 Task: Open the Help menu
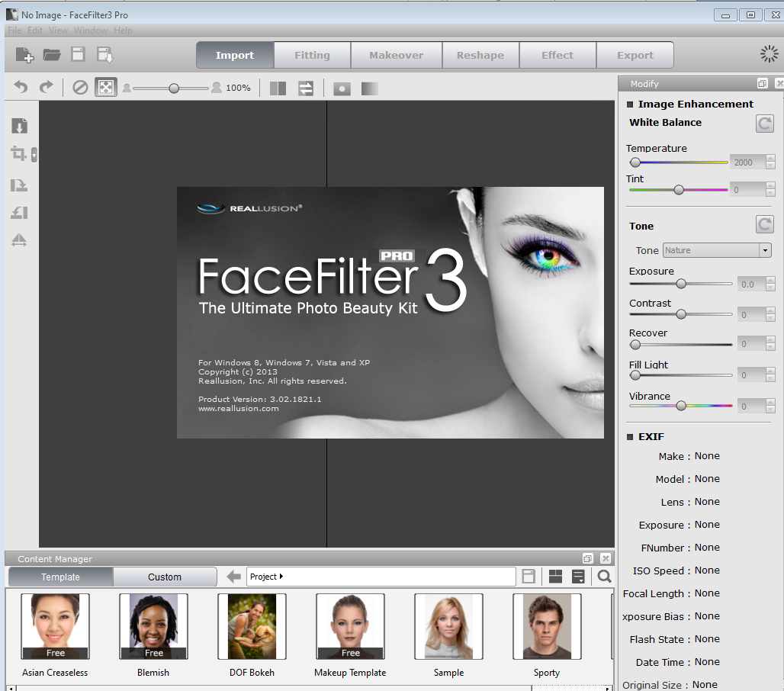tap(123, 31)
